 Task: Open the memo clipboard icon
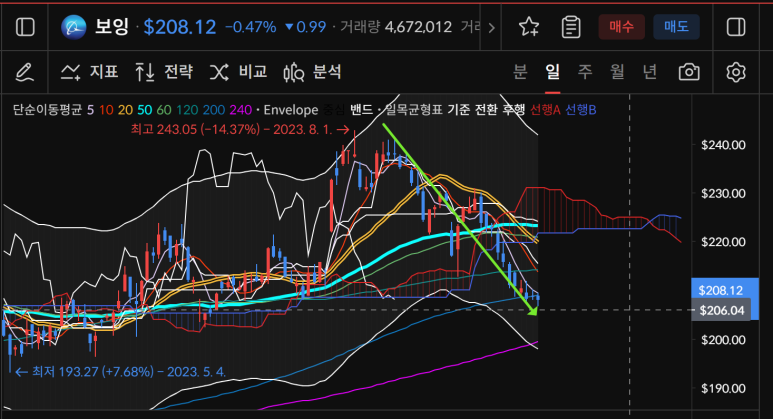coord(571,27)
